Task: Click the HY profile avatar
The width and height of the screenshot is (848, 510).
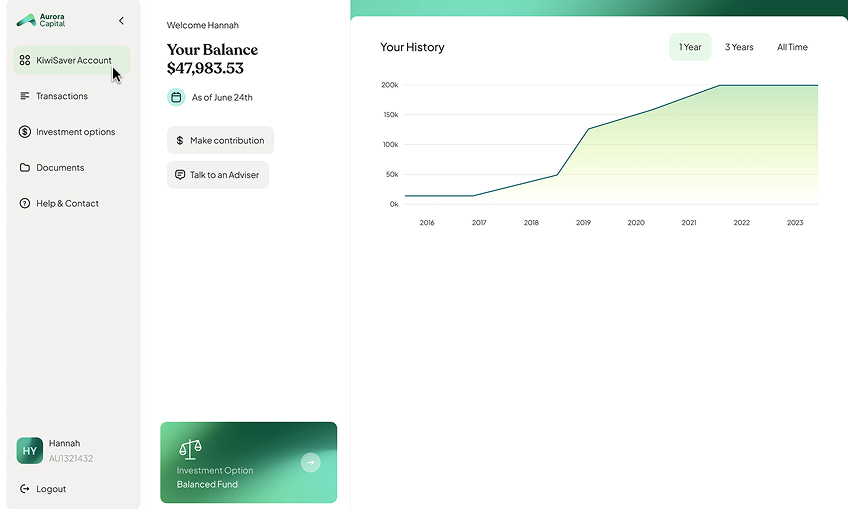Action: tap(30, 451)
